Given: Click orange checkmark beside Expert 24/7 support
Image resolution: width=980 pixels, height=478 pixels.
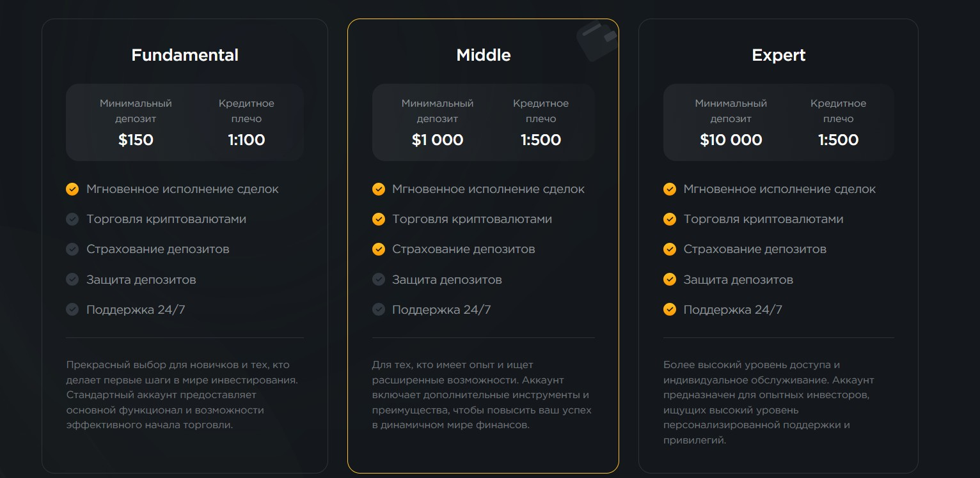Looking at the screenshot, I should 670,309.
